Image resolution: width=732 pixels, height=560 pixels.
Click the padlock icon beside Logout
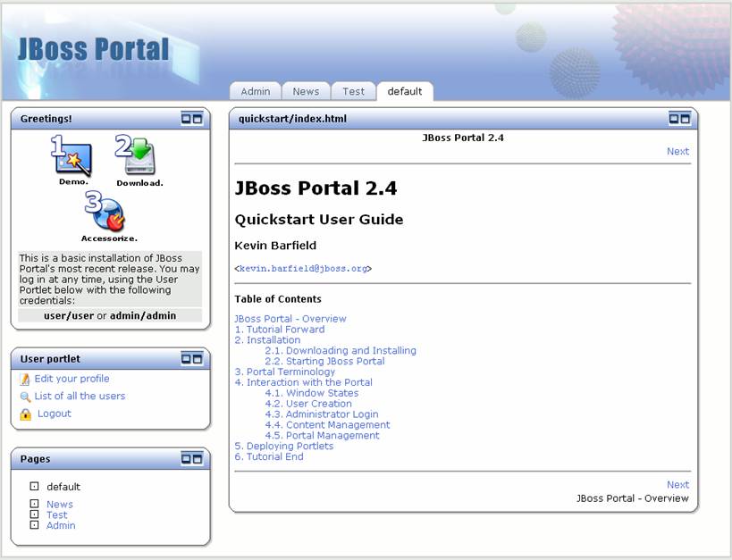(26, 414)
